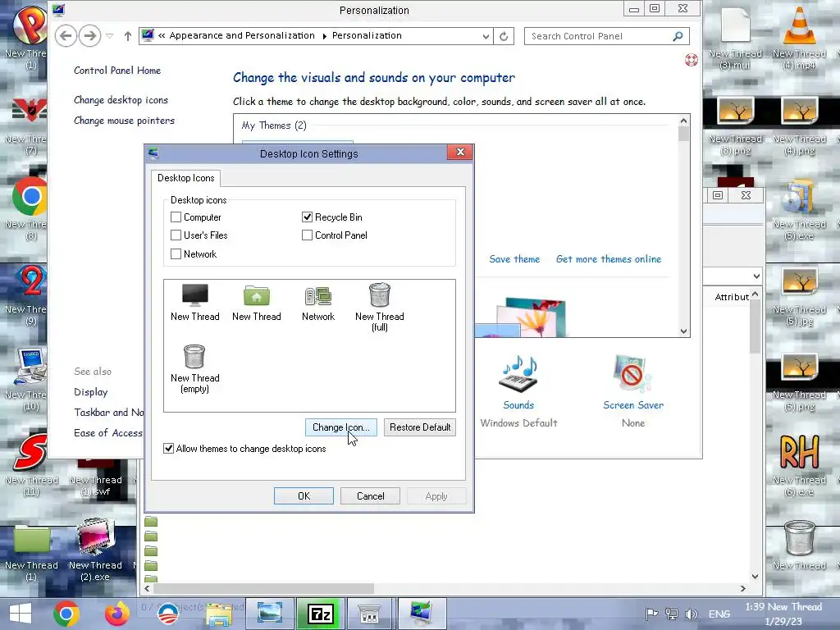The width and height of the screenshot is (840, 630).
Task: Open the recent locations dropdown arrow
Action: (109, 36)
